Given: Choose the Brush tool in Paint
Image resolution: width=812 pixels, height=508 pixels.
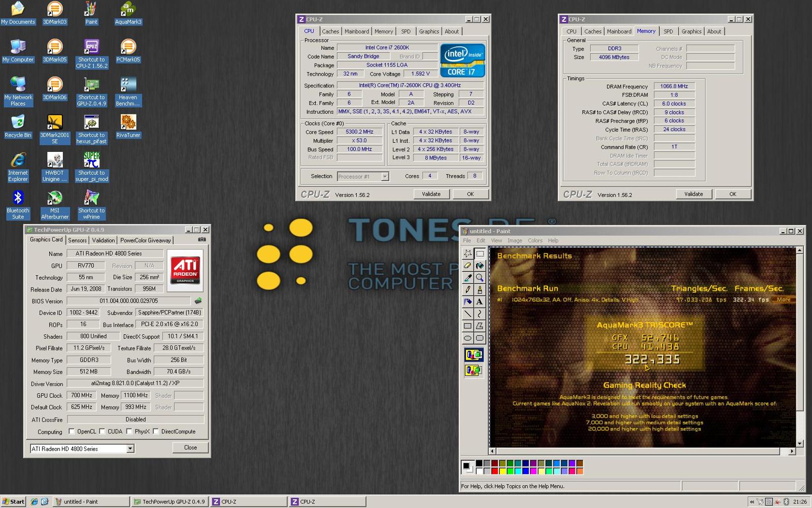Looking at the screenshot, I should pyautogui.click(x=480, y=290).
